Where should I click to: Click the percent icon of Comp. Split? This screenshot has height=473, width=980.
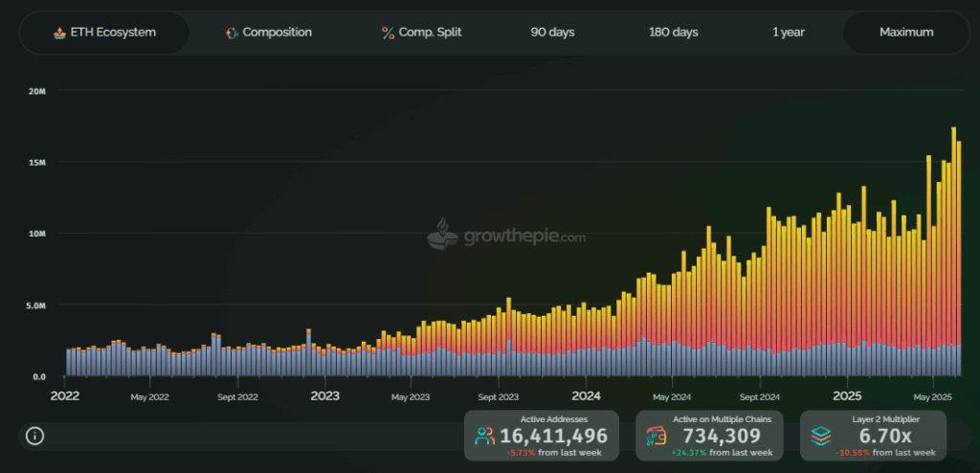tap(389, 33)
